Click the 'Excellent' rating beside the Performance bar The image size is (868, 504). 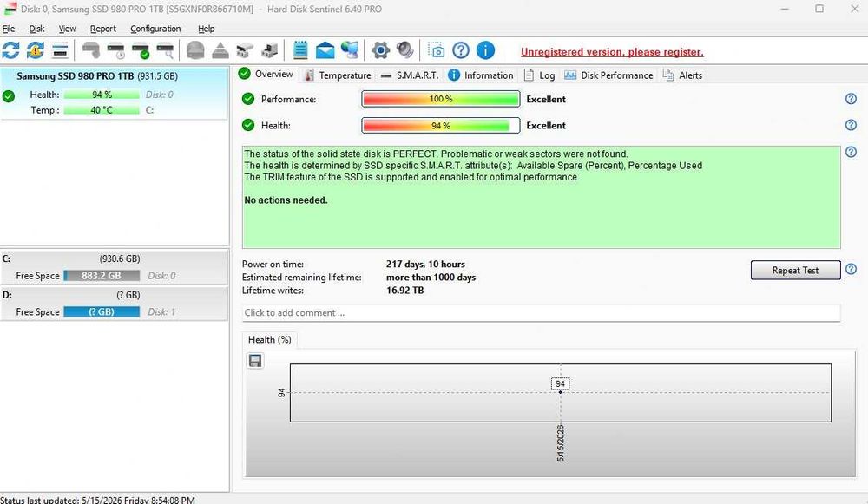[x=546, y=99]
